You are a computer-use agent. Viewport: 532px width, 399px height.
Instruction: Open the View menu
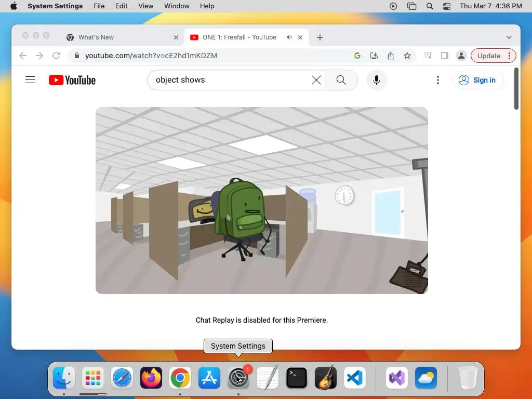pos(146,6)
